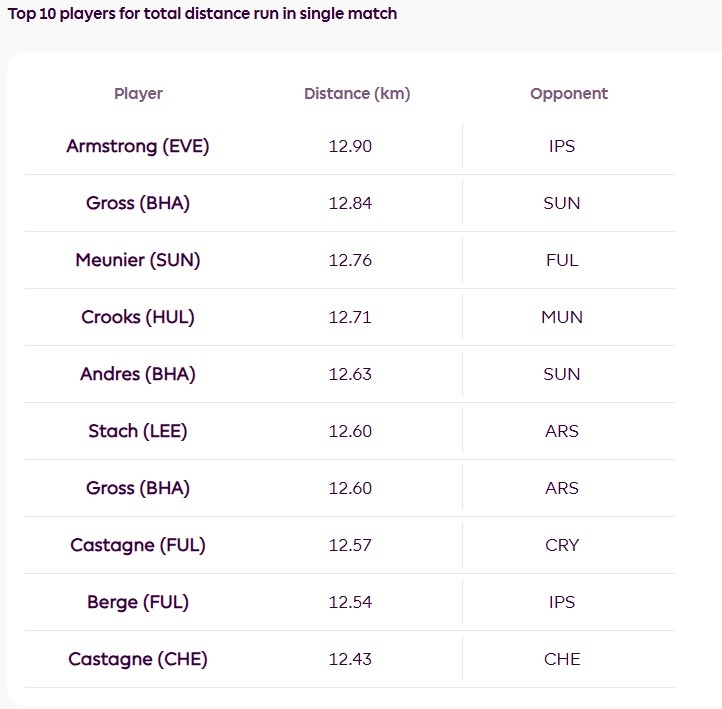Open the Meunier (SUN) player entry
The image size is (722, 709).
[138, 260]
